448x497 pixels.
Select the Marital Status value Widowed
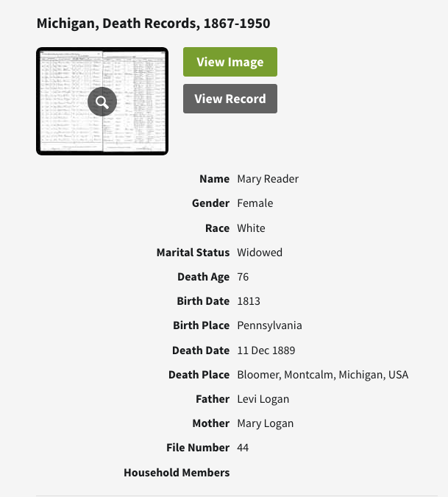tap(260, 253)
